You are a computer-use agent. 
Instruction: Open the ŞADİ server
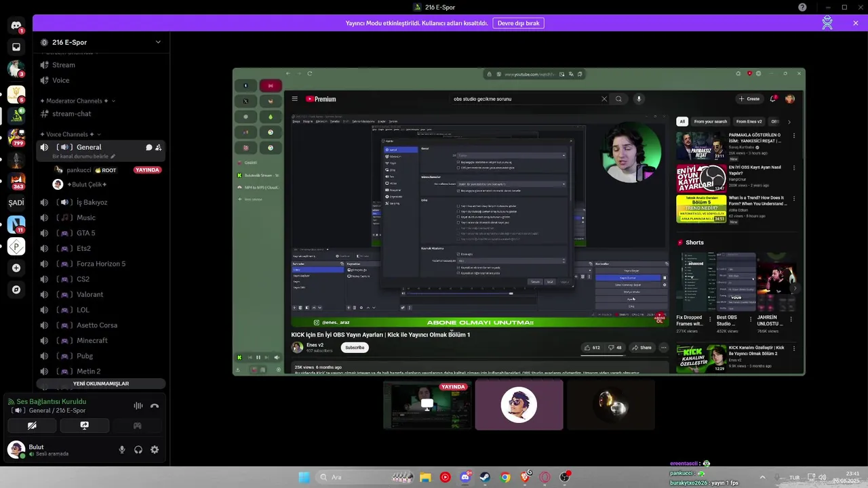tap(16, 203)
